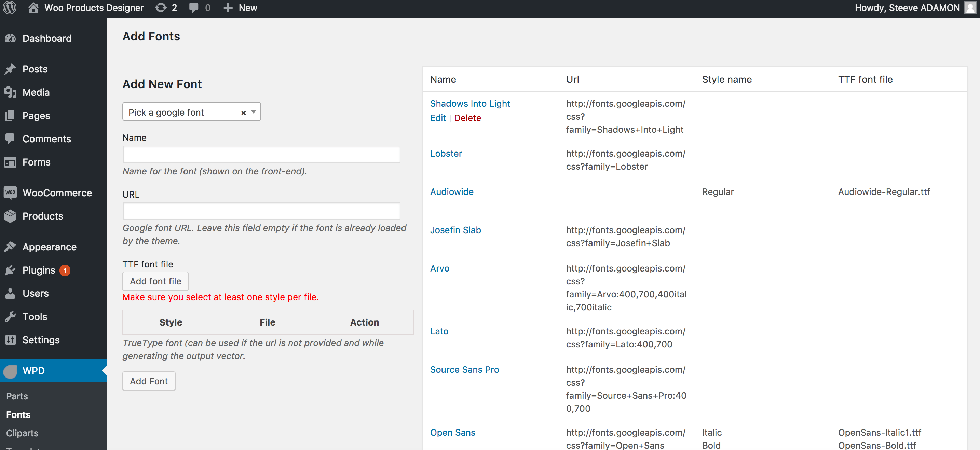Open the Tools wrench icon
This screenshot has height=450, width=980.
pos(10,316)
